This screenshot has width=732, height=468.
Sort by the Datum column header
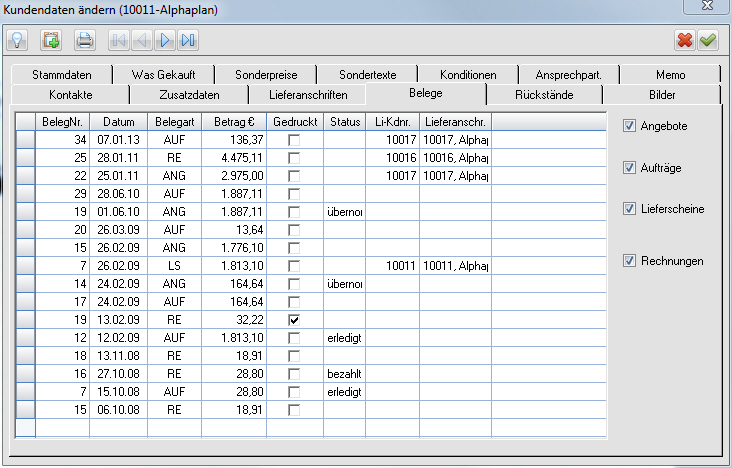pyautogui.click(x=119, y=122)
